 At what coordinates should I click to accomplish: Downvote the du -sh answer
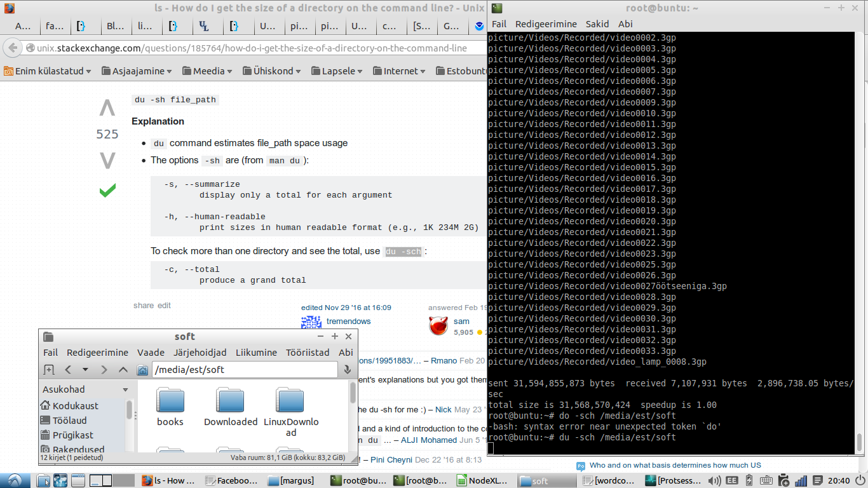[x=107, y=161]
